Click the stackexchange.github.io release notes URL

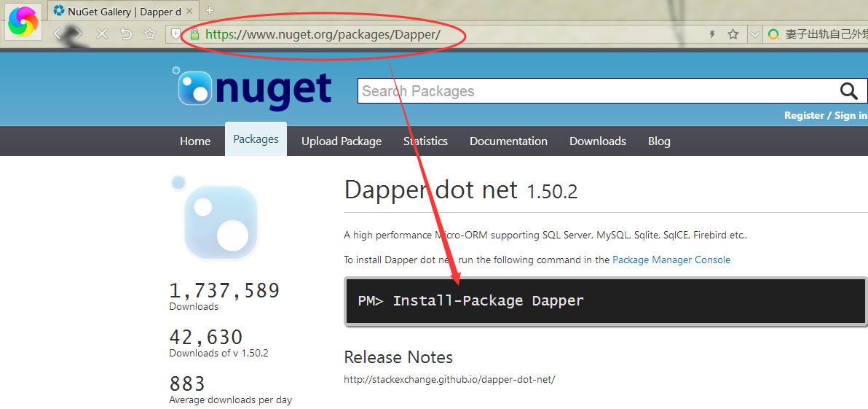[449, 380]
